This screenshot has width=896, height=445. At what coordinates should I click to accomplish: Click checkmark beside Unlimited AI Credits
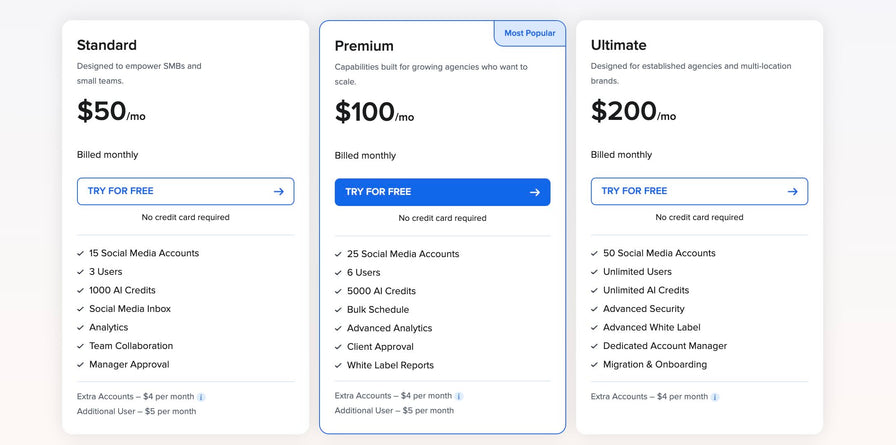[595, 290]
